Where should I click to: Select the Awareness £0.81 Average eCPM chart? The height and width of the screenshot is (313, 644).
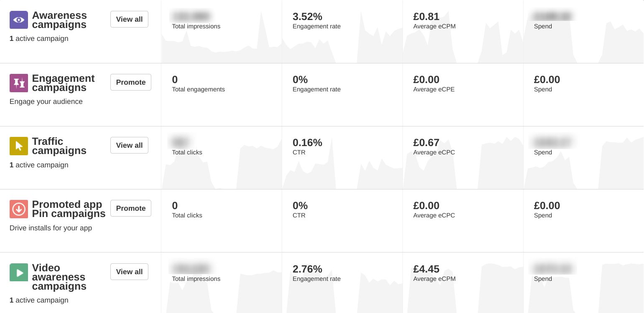(x=463, y=31)
